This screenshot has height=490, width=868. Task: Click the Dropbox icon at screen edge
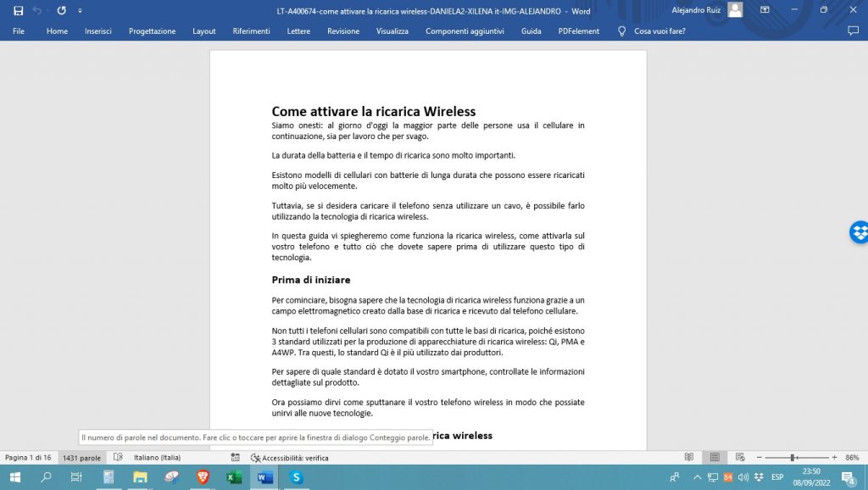point(860,231)
